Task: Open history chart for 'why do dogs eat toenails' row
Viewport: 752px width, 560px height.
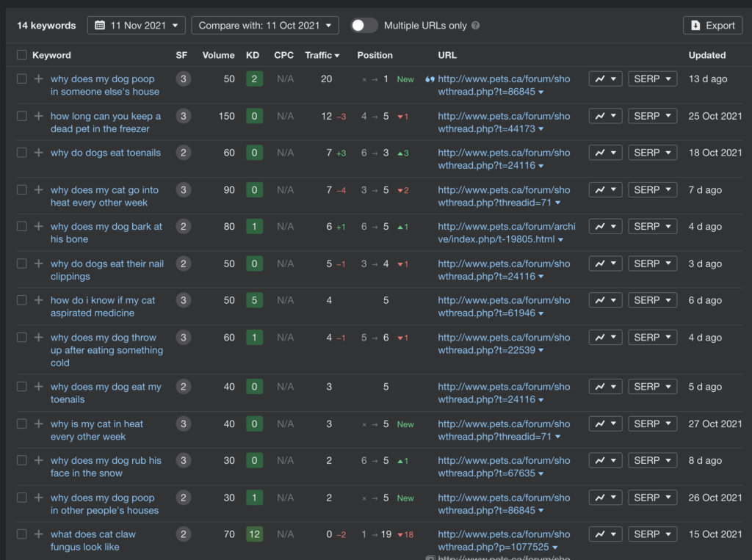Action: pyautogui.click(x=605, y=153)
